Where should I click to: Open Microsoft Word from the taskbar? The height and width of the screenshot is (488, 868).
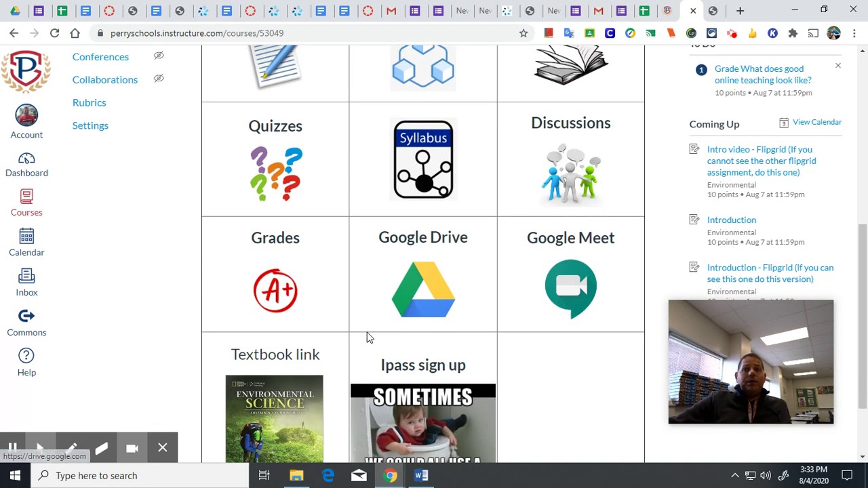pyautogui.click(x=421, y=476)
